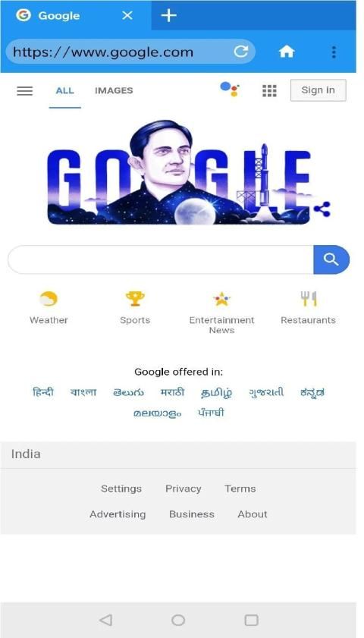
Task: Open the Weather shortcut
Action: (49, 307)
